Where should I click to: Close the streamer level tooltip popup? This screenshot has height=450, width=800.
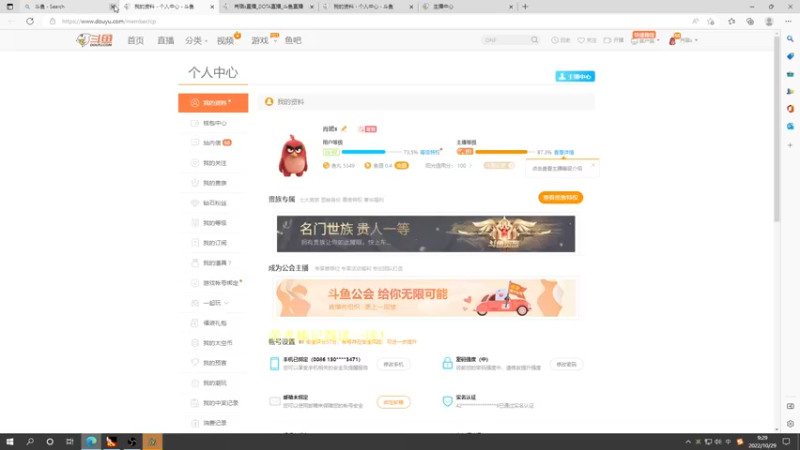click(593, 165)
